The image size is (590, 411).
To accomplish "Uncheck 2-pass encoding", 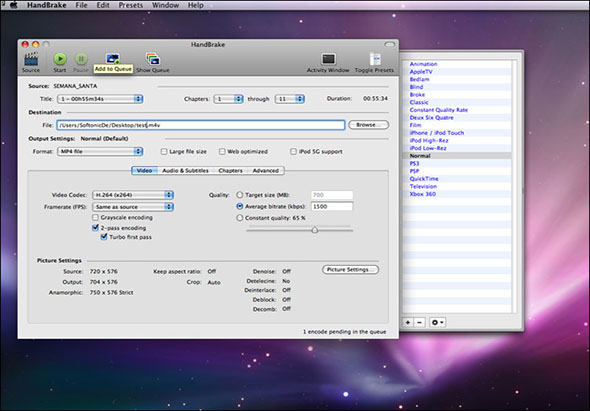I will (x=95, y=228).
